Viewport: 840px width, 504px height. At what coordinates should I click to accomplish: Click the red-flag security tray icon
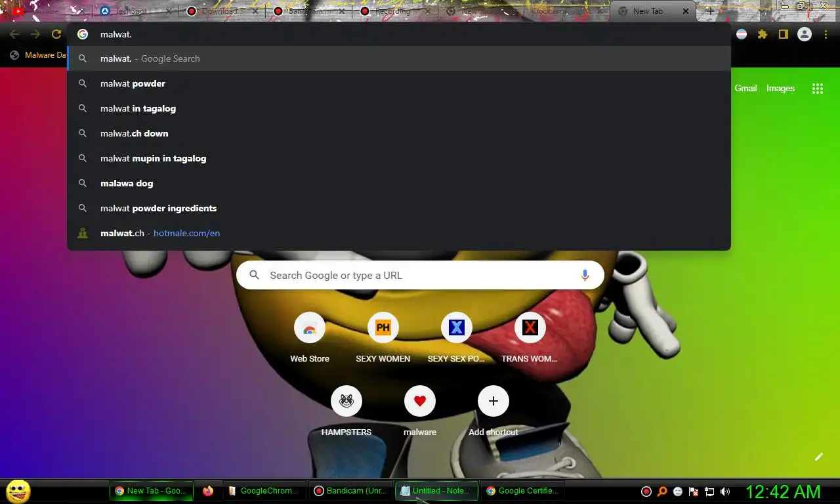[694, 492]
